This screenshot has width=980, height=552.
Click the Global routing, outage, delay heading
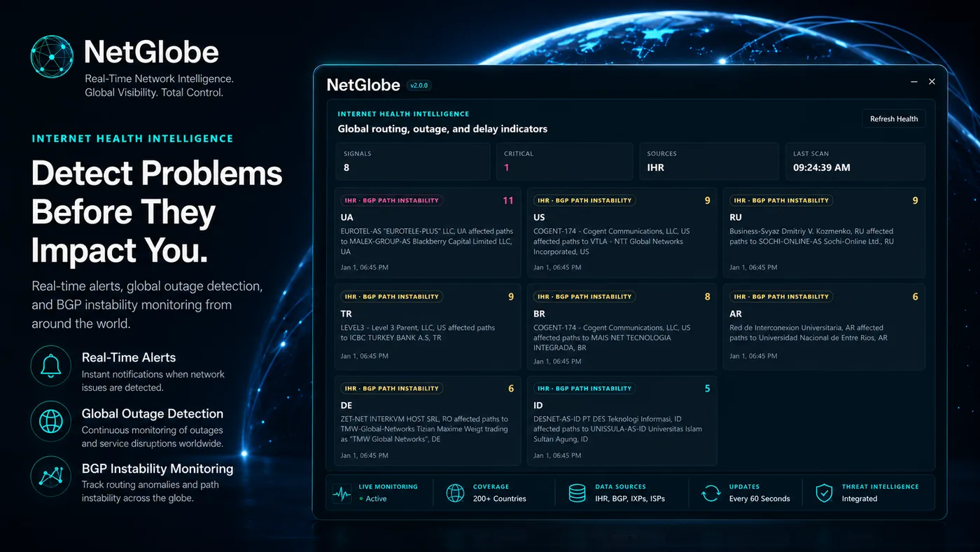point(442,129)
